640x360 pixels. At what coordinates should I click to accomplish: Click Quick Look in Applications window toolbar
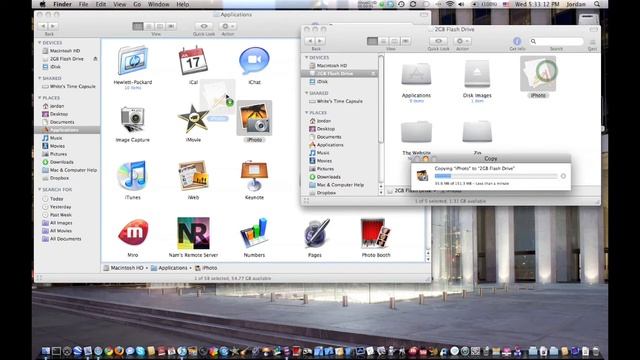tap(204, 26)
